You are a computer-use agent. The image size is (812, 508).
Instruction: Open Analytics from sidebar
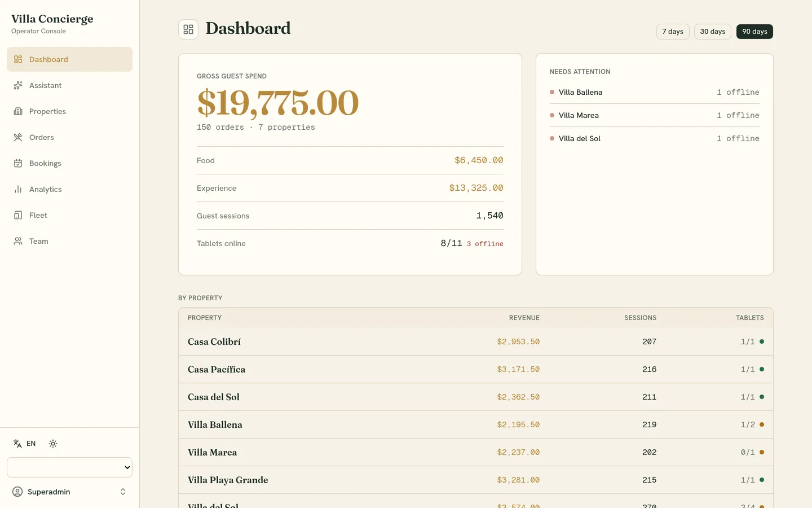click(x=69, y=189)
